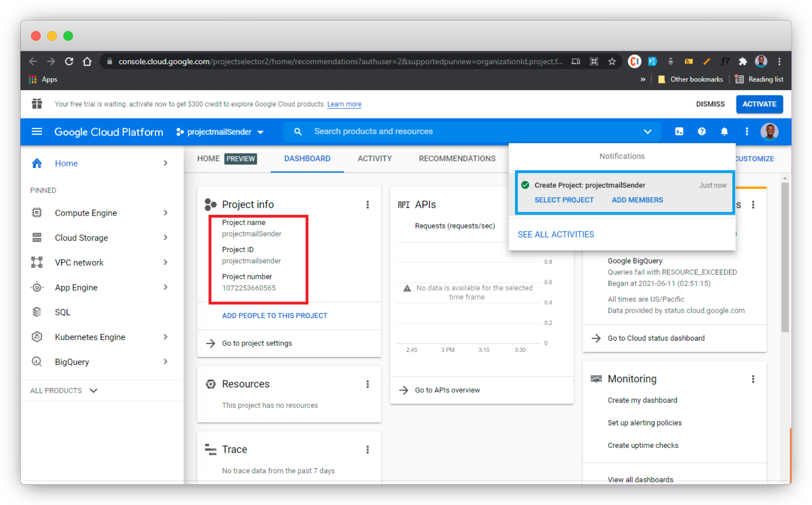Click the VPC network icon
This screenshot has width=812, height=505.
pyautogui.click(x=37, y=262)
